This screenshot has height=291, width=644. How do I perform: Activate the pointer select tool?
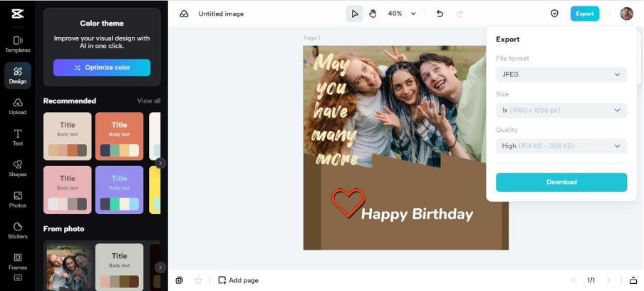click(x=355, y=14)
